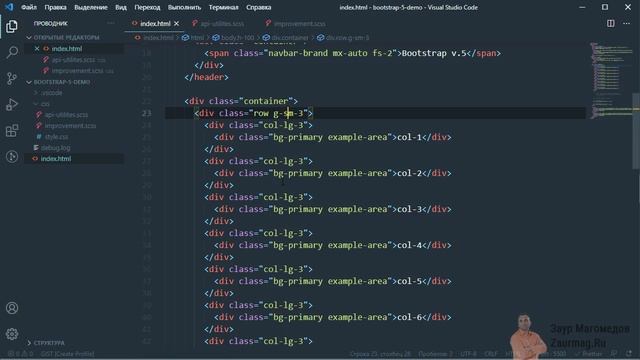Open the Терминал menu
The height and width of the screenshot is (360, 640).
(x=224, y=7)
